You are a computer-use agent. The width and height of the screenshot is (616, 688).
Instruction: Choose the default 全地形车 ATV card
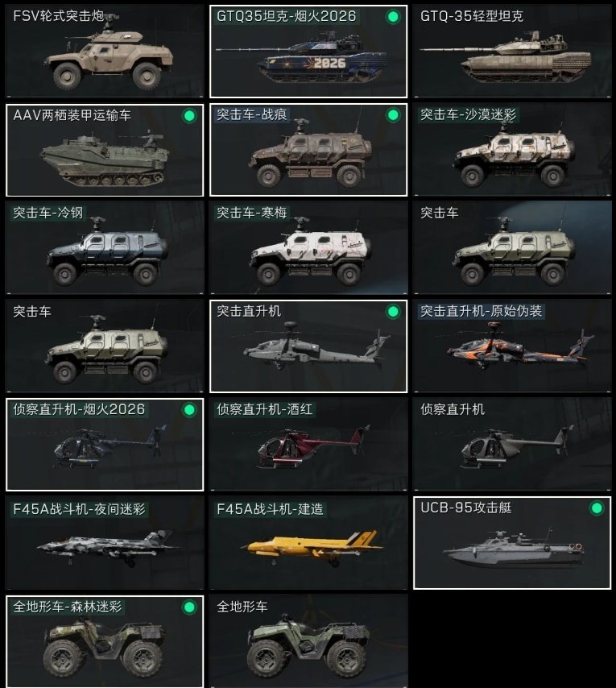(308, 641)
